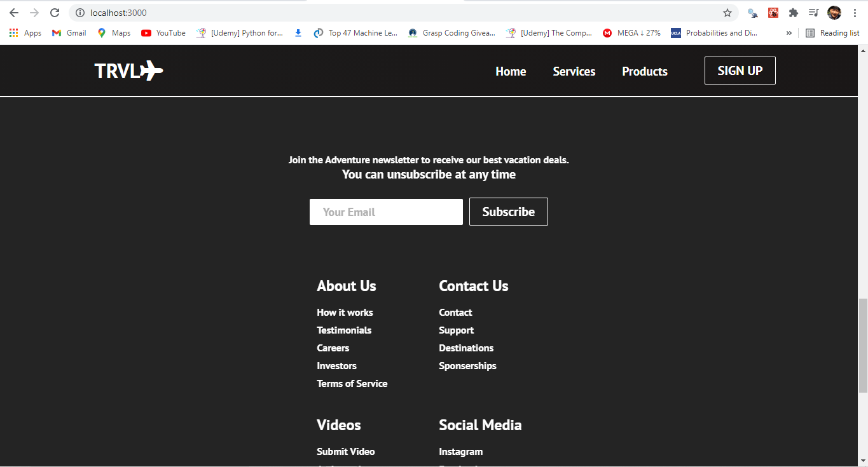868x467 pixels.
Task: Open the Careers link under About Us
Action: tap(333, 348)
